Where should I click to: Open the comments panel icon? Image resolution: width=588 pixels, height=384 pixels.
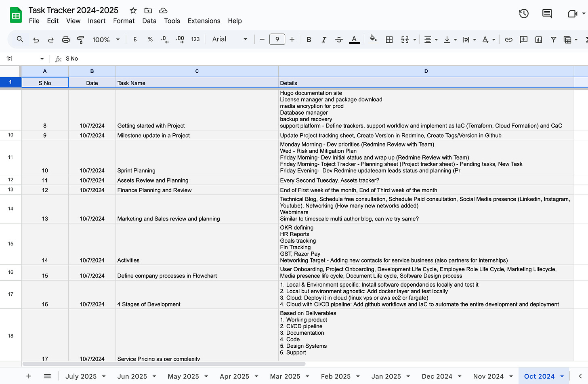click(x=547, y=14)
